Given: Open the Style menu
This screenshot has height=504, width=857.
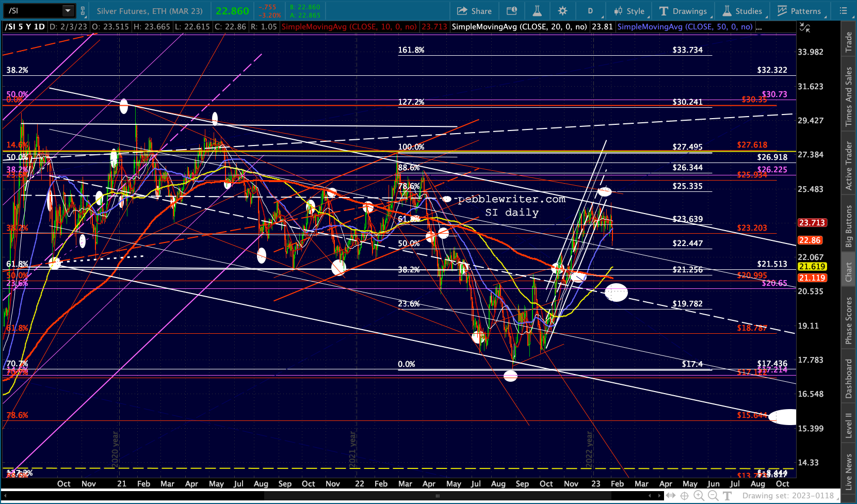Looking at the screenshot, I should coord(629,11).
